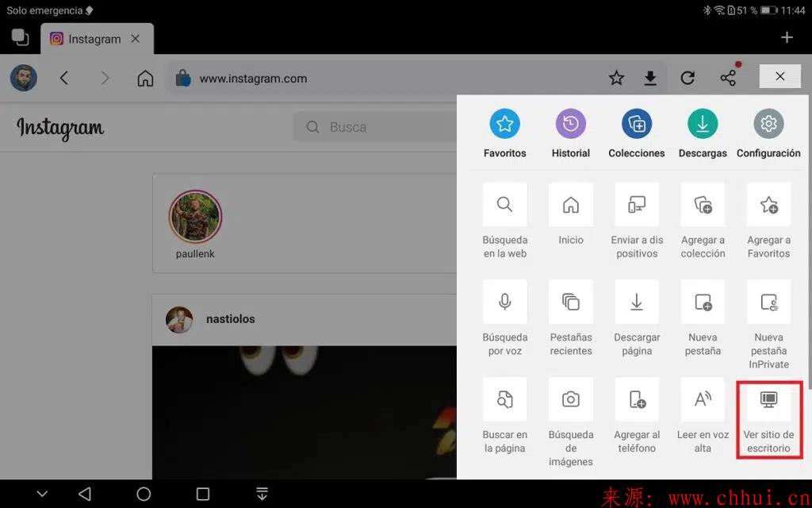This screenshot has height=508, width=812.
Task: Close the Instagram tab
Action: [x=135, y=39]
